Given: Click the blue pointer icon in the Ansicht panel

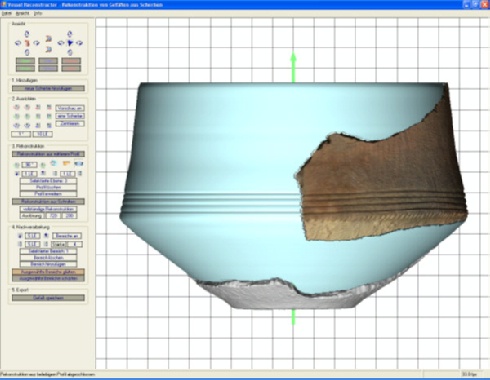Looking at the screenshot, I should pyautogui.click(x=70, y=43).
